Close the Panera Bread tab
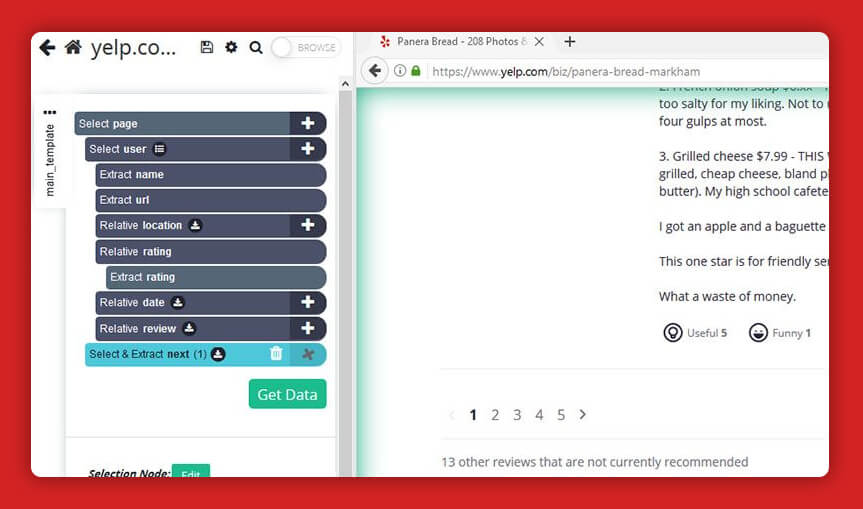This screenshot has width=863, height=509. [x=539, y=42]
